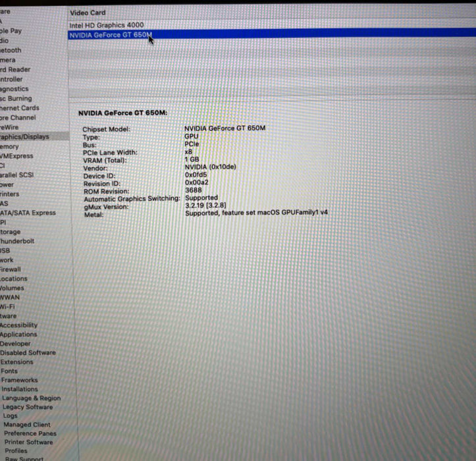
Task: Select Disc Burning in sidebar
Action: click(16, 98)
